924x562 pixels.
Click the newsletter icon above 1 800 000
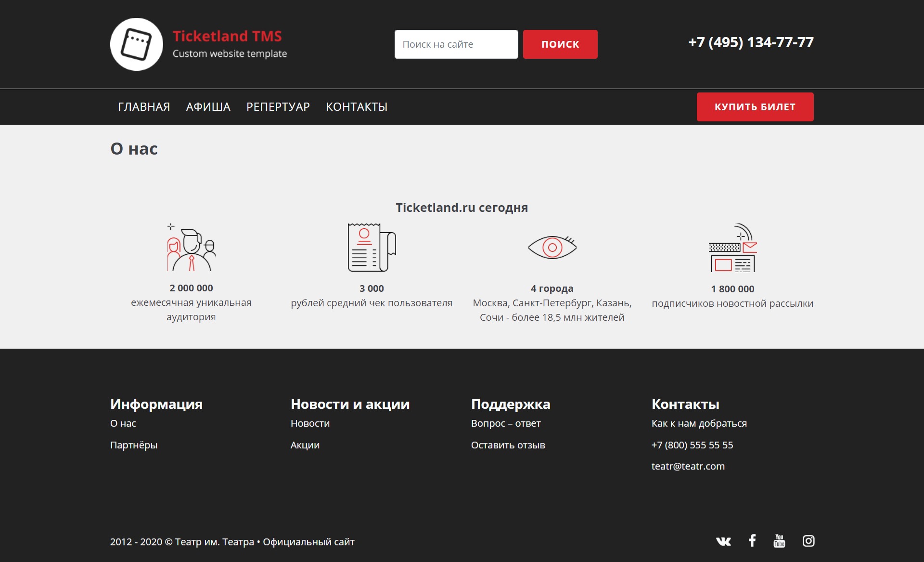(x=732, y=248)
